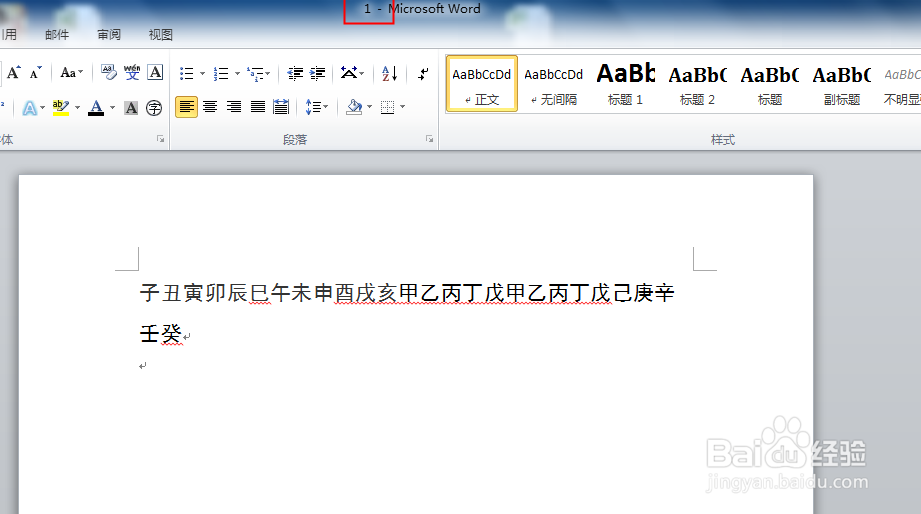Toggle Center alignment
Image resolution: width=921 pixels, height=514 pixels.
pyautogui.click(x=210, y=107)
